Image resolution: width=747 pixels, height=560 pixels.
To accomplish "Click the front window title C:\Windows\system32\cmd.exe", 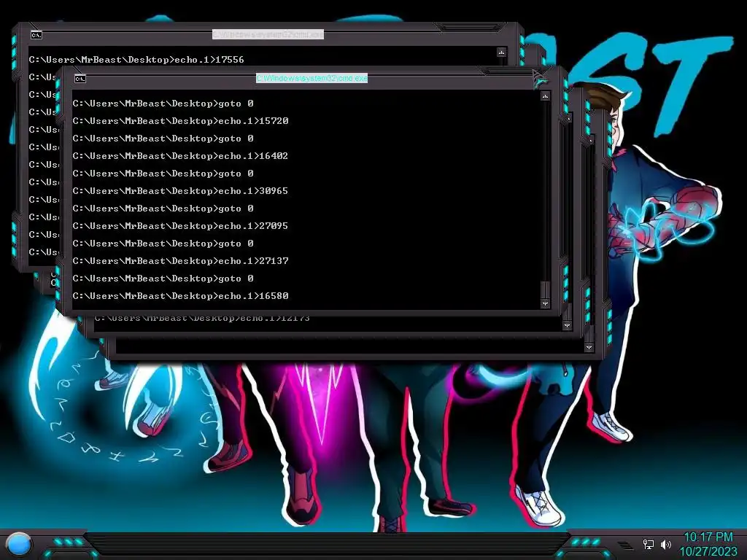I will pos(312,77).
